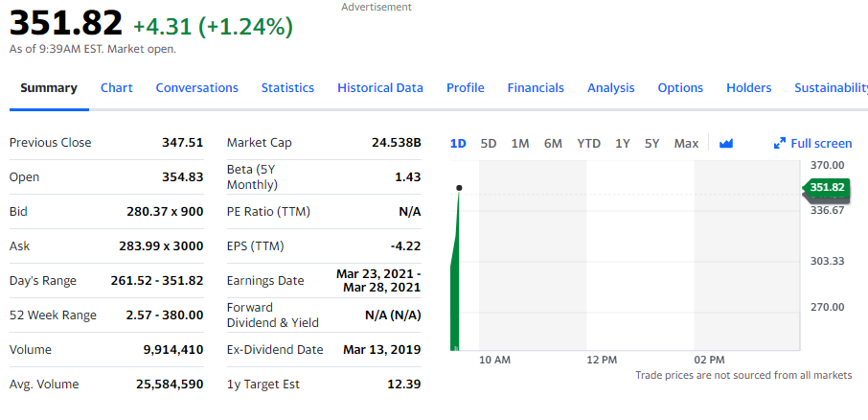Open the Full screen chart link

pyautogui.click(x=812, y=144)
